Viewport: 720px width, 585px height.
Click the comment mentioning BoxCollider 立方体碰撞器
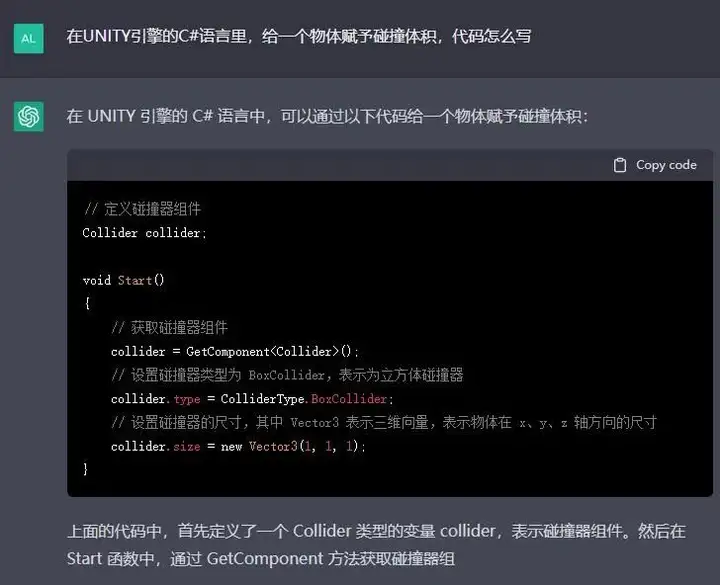pos(287,375)
